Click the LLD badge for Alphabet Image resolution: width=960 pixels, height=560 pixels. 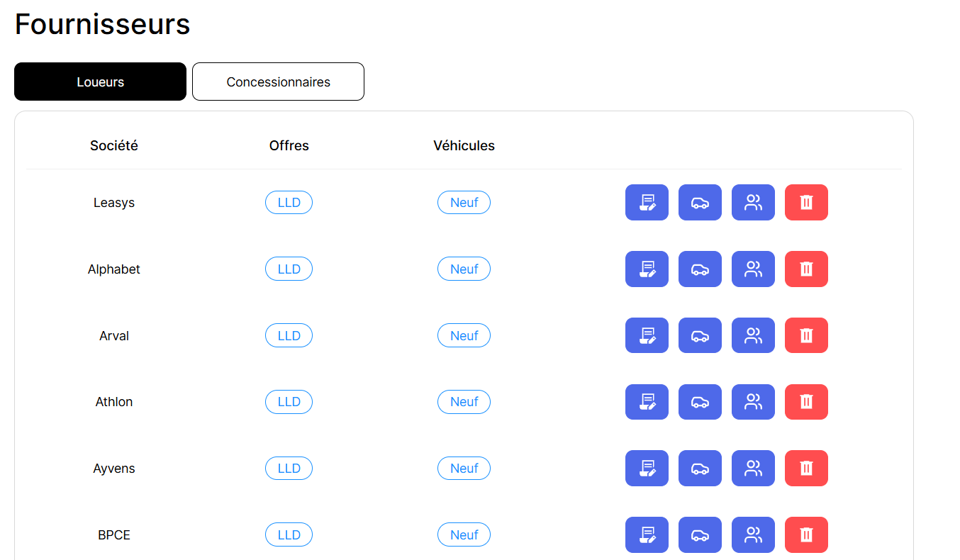click(289, 269)
